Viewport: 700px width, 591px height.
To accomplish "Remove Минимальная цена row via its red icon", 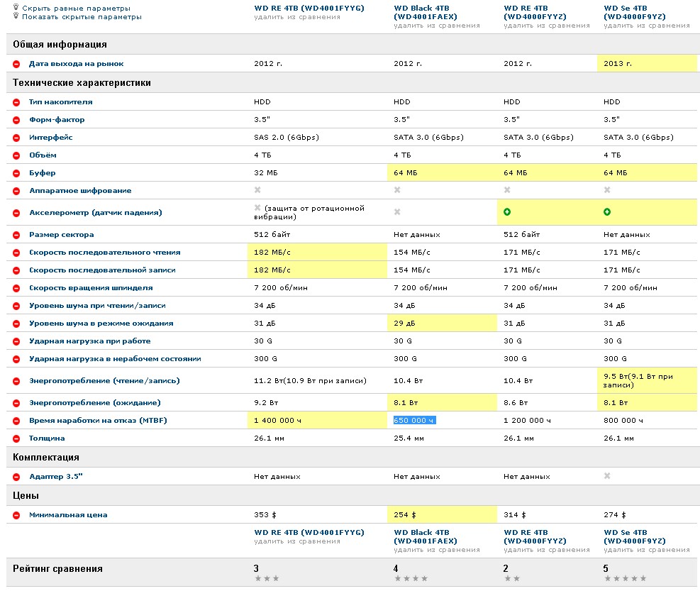I will click(16, 515).
